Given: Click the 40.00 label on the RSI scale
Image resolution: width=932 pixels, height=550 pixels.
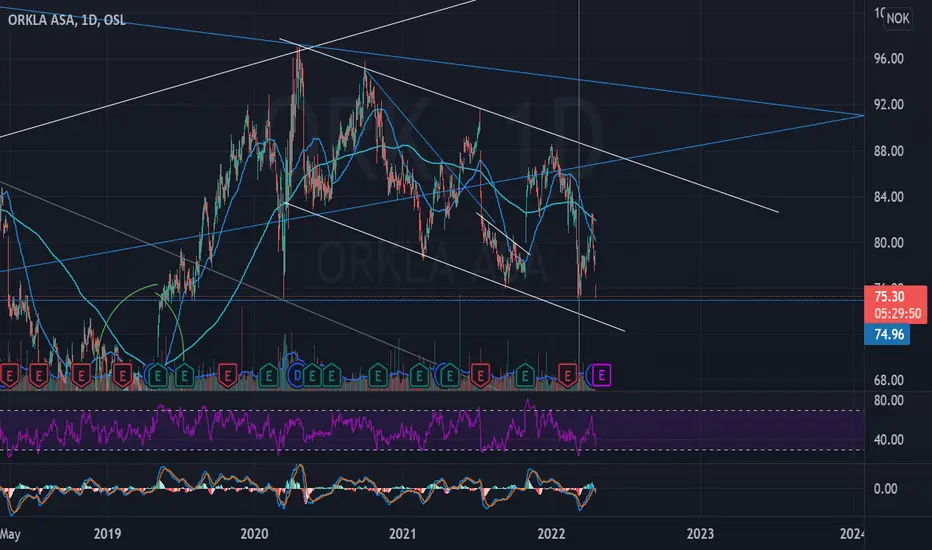Looking at the screenshot, I should [x=889, y=439].
